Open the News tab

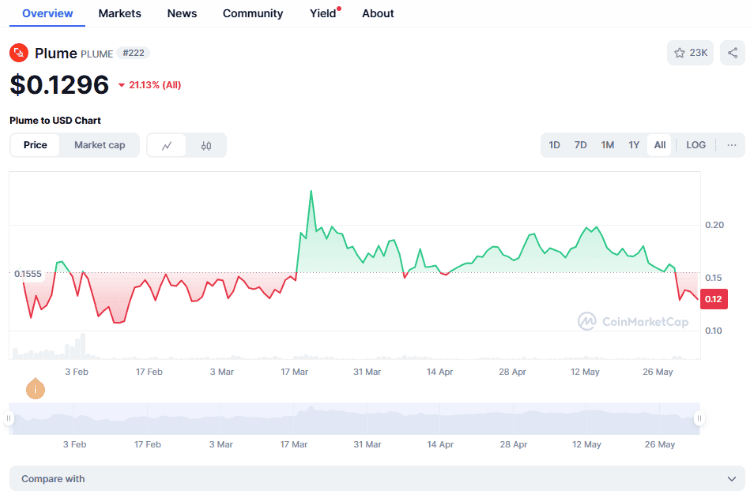pos(182,13)
